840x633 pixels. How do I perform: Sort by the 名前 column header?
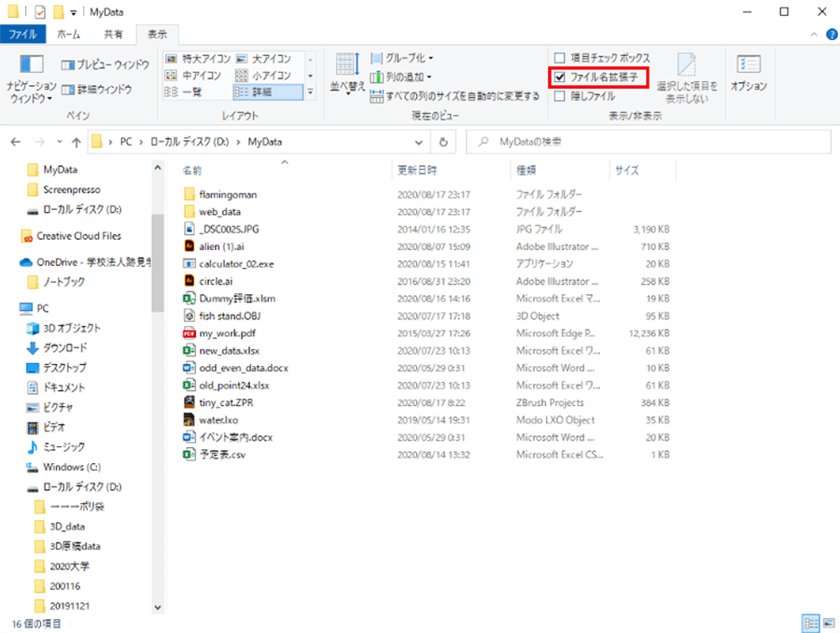click(x=192, y=171)
